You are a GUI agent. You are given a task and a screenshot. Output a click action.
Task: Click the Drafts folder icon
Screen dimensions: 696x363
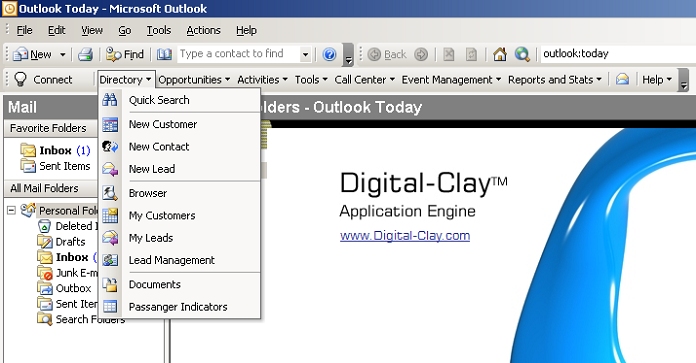(45, 242)
